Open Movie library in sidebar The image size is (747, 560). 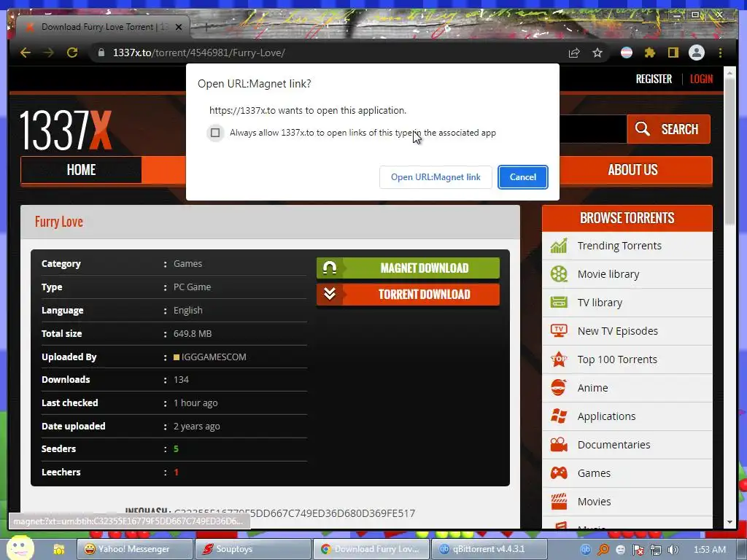608,274
